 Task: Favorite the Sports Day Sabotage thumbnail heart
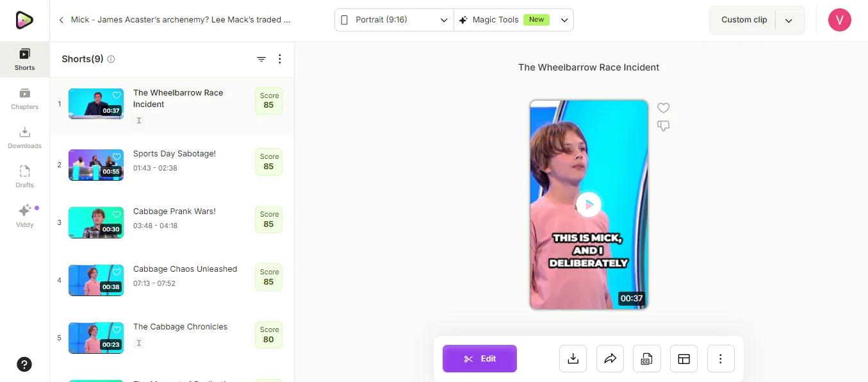click(117, 156)
